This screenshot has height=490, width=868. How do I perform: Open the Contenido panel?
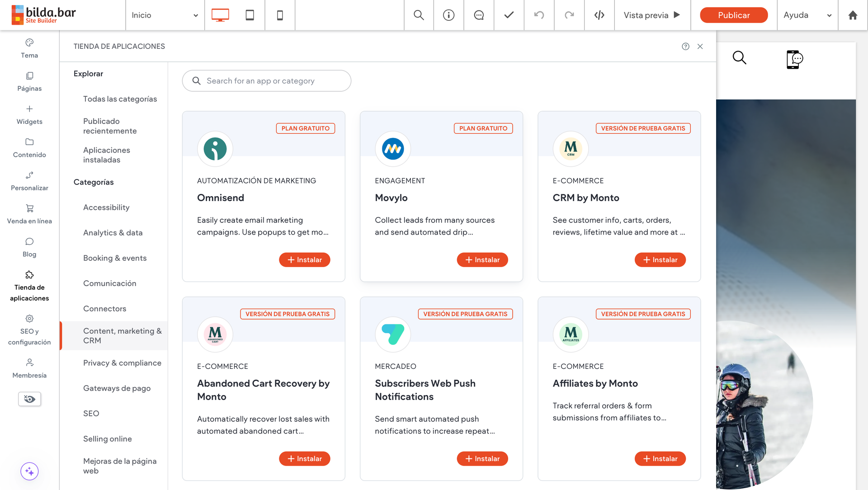(29, 148)
